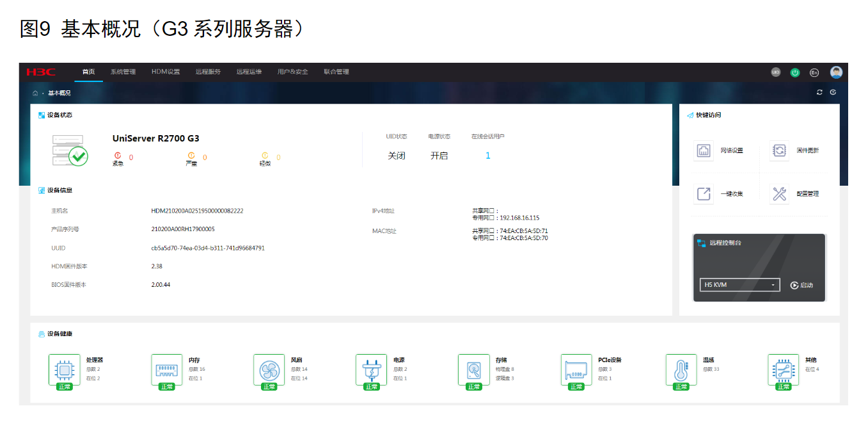The width and height of the screenshot is (868, 422).
Task: Open 一键收集 quick access icon
Action: point(704,193)
